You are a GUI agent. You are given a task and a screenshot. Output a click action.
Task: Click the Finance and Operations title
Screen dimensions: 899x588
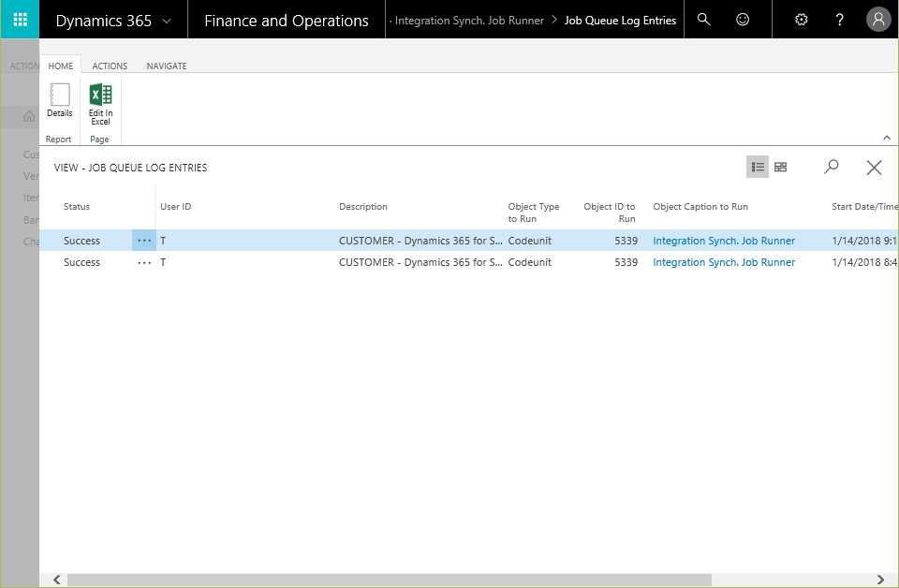[287, 21]
